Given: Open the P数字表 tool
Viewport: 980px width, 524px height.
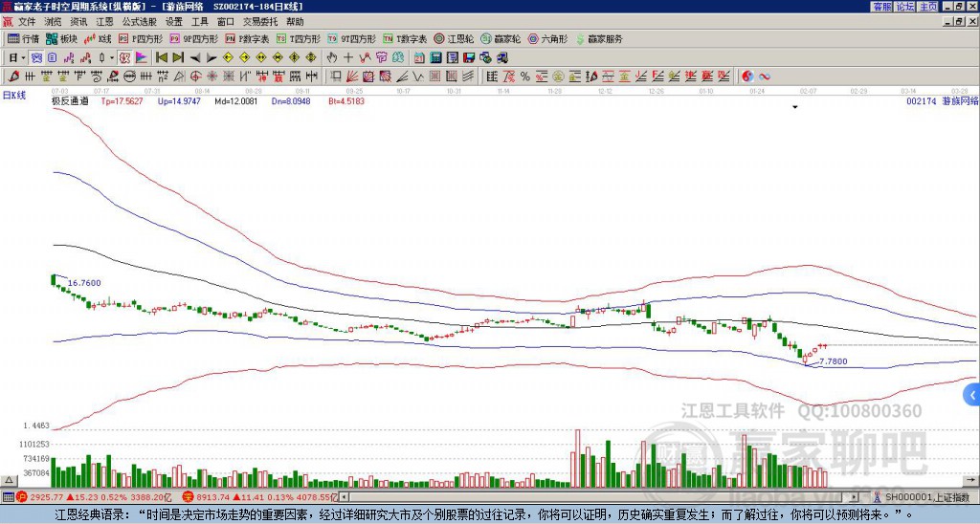Looking at the screenshot, I should tap(248, 38).
